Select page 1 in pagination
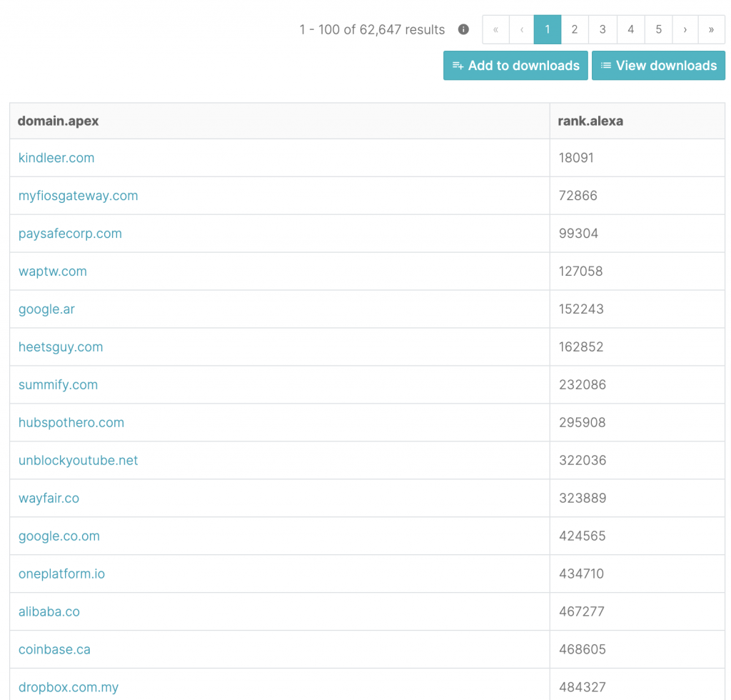The width and height of the screenshot is (731, 700). point(548,29)
